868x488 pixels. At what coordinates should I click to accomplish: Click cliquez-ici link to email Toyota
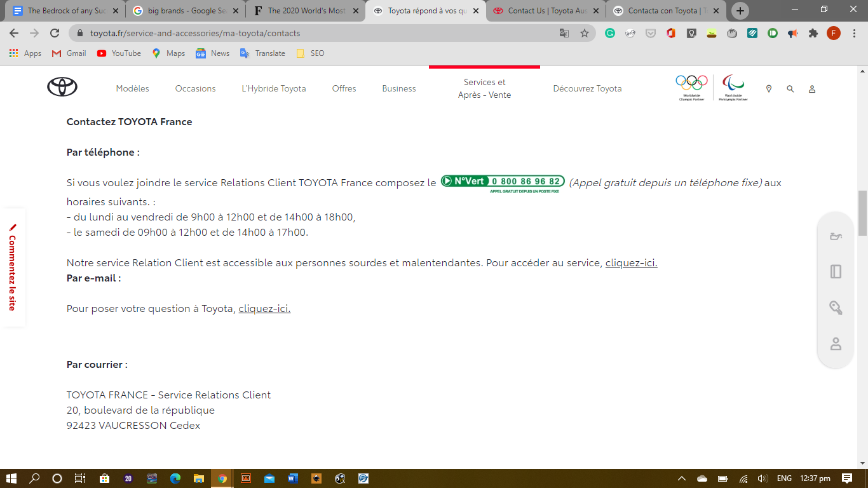click(264, 308)
